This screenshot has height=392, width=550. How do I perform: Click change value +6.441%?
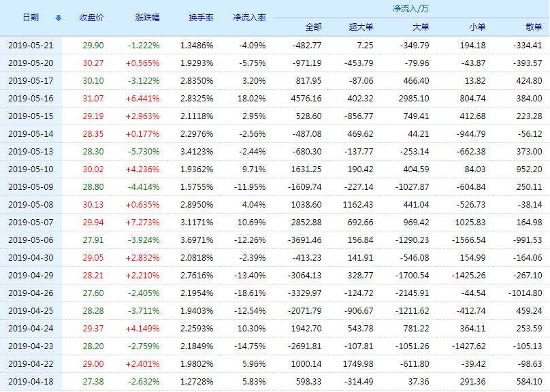pyautogui.click(x=143, y=99)
